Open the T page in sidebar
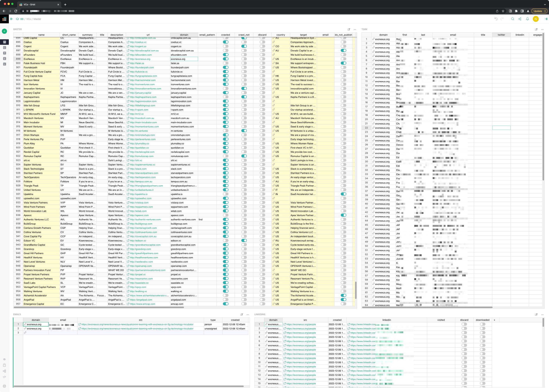The image size is (549, 392). point(4,53)
